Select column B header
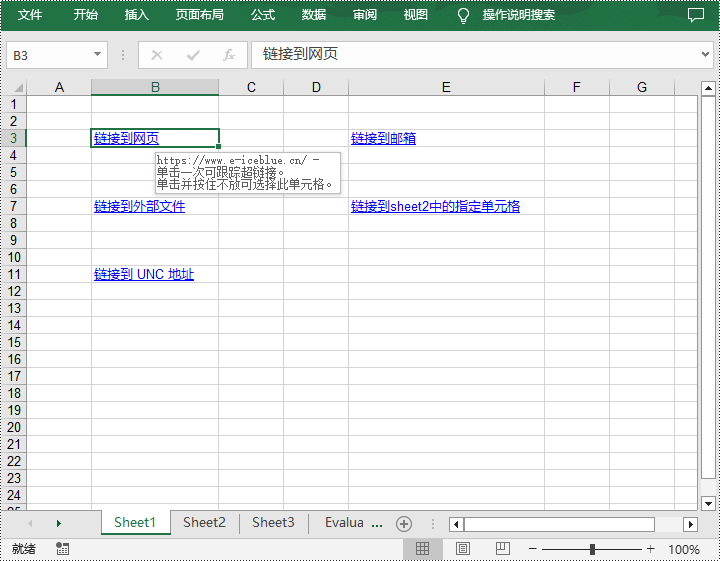This screenshot has width=720, height=561. pos(155,87)
